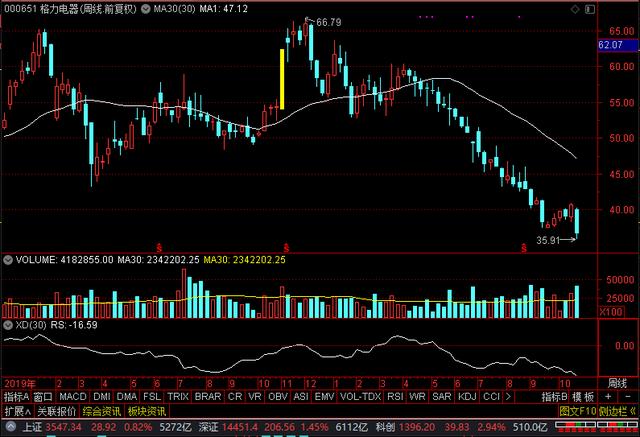Viewport: 640px width, 437px height.
Task: Click the 关联报价 related quotes button
Action: 58,411
